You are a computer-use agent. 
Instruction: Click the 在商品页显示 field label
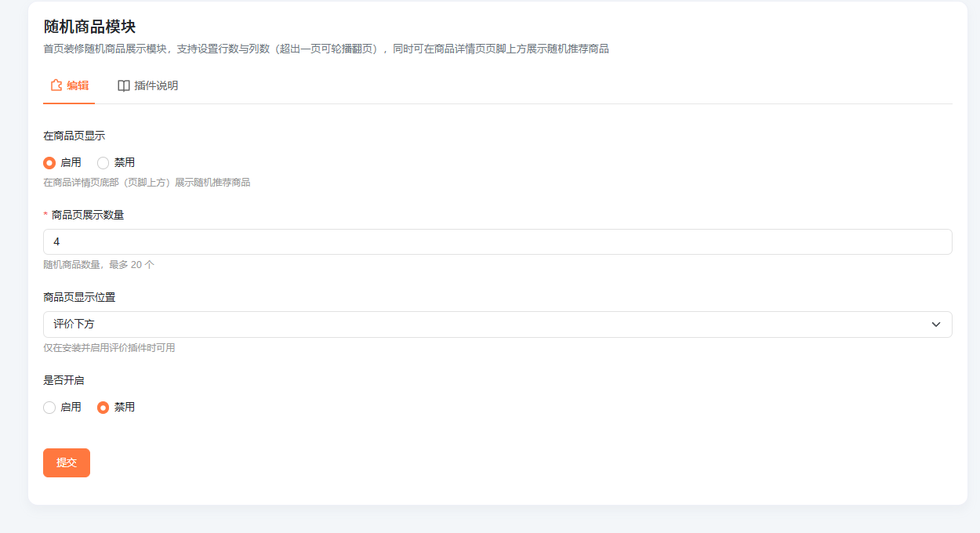(x=74, y=136)
